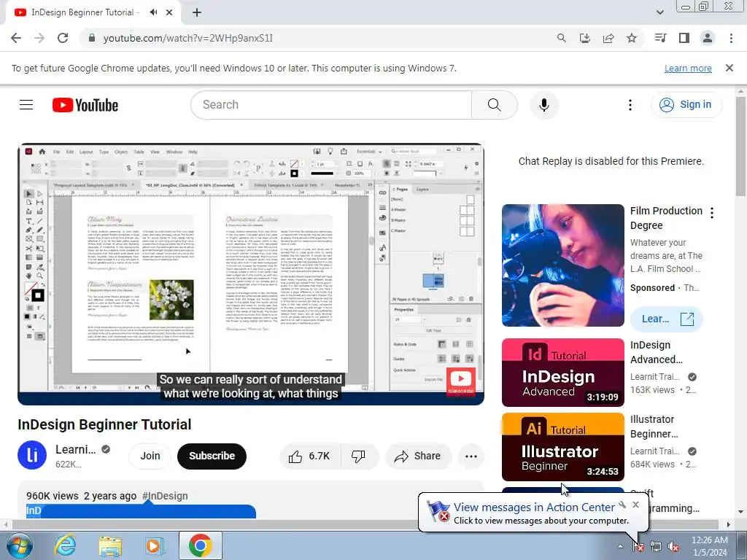Toggle Chrome side panel icon
747x560 pixels.
684,38
